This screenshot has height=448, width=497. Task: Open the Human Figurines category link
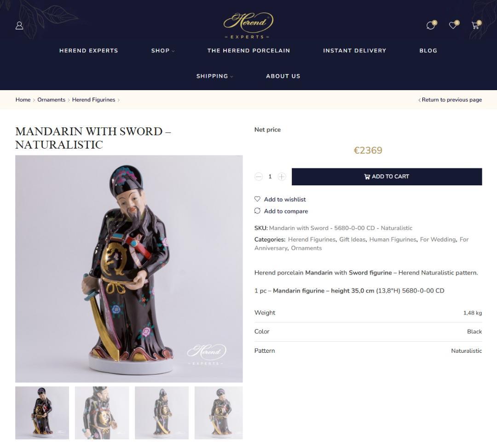[393, 240]
